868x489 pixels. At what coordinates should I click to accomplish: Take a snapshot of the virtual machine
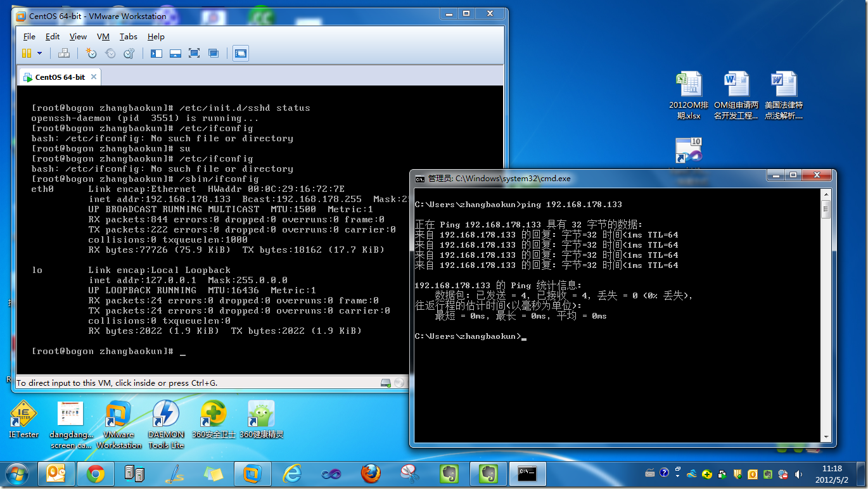(91, 54)
